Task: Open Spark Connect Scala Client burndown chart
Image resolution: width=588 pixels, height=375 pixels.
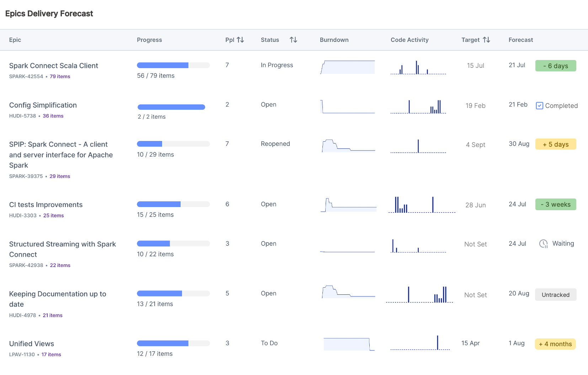Action: point(348,67)
